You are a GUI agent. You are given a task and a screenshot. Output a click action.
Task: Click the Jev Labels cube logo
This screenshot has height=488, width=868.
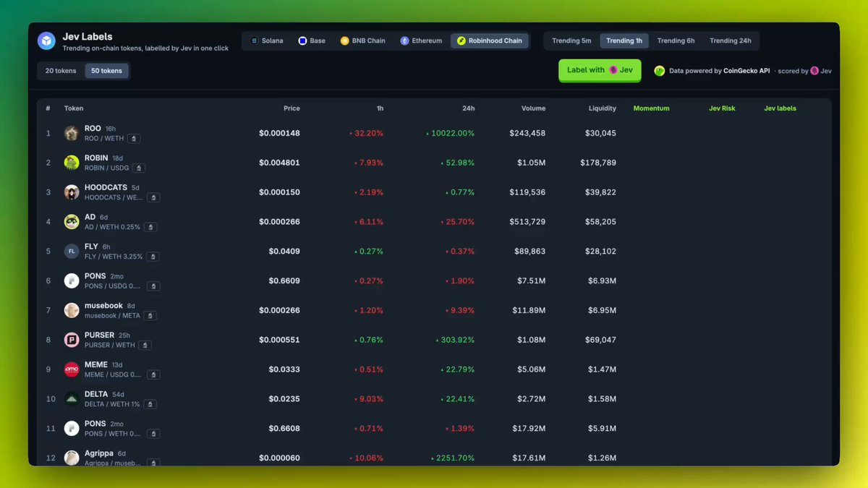tap(46, 40)
